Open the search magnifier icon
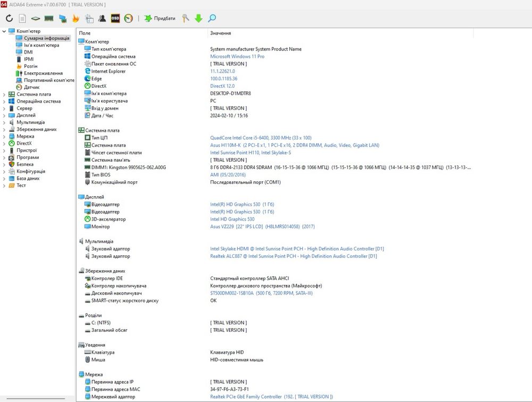Image resolution: width=532 pixels, height=402 pixels. 212,18
